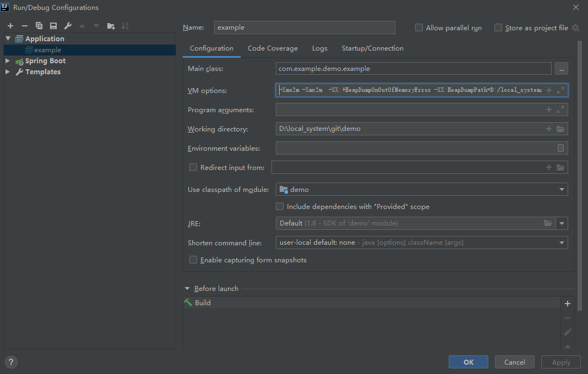588x374 pixels.
Task: Toggle Store as project file checkbox
Action: (x=498, y=28)
